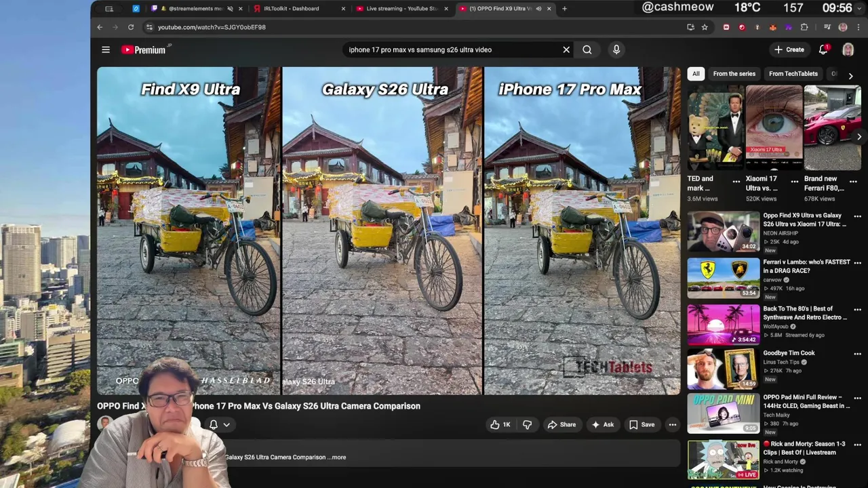
Task: Open options for NEON AIRSHIP video
Action: (x=857, y=216)
